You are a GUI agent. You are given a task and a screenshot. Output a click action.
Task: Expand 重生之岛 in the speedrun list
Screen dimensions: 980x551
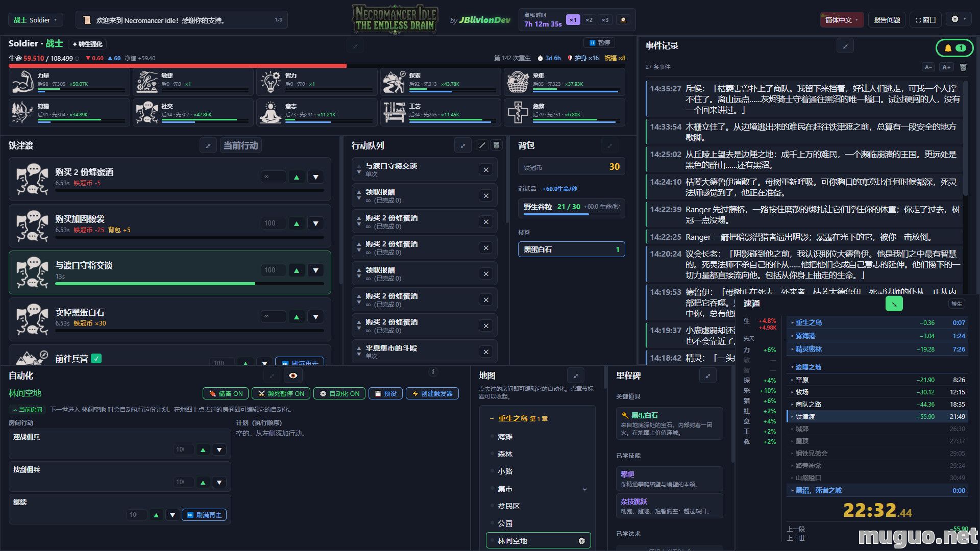(877, 322)
